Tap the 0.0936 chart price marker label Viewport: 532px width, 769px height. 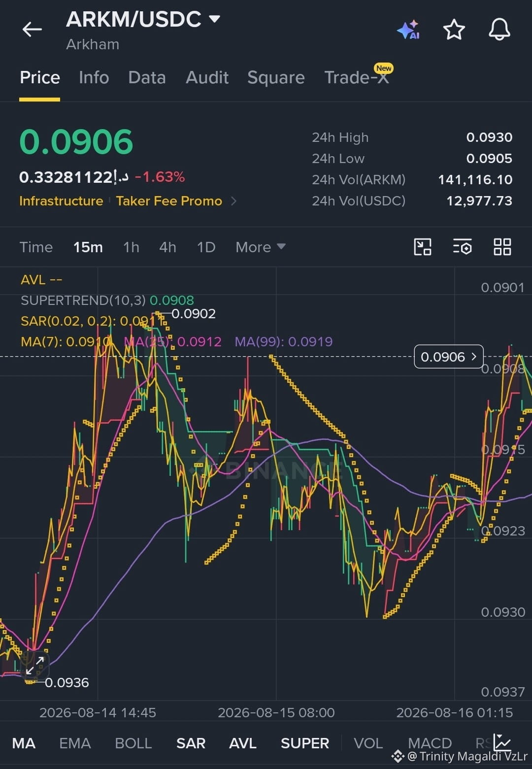pos(67,683)
